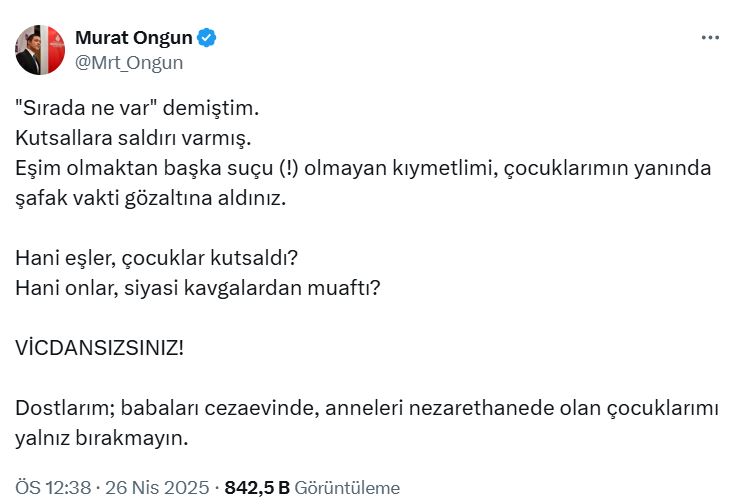Click the line starting Dostlarım; babaları cezaevinde
This screenshot has height=504, width=738.
point(367,408)
